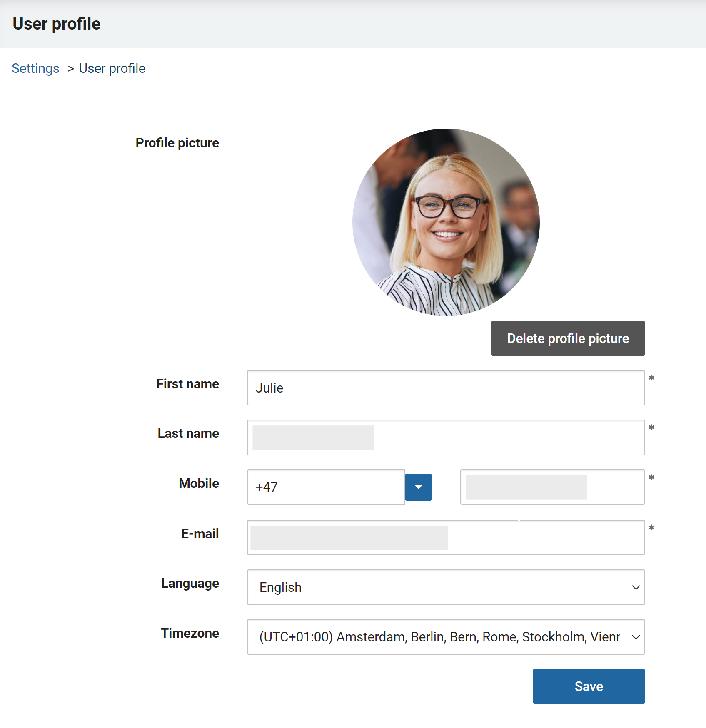706x728 pixels.
Task: Click the User profile breadcrumb entry
Action: (112, 68)
